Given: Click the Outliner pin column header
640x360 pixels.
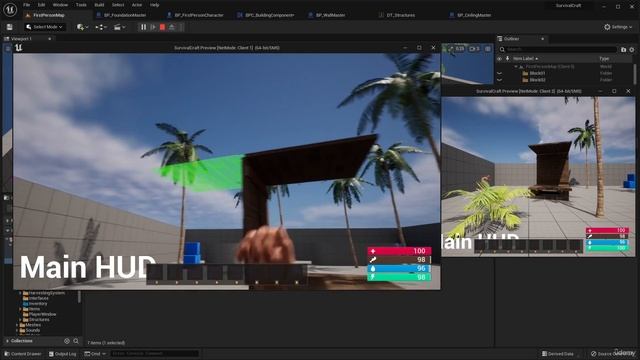Looking at the screenshot, I should 507,58.
